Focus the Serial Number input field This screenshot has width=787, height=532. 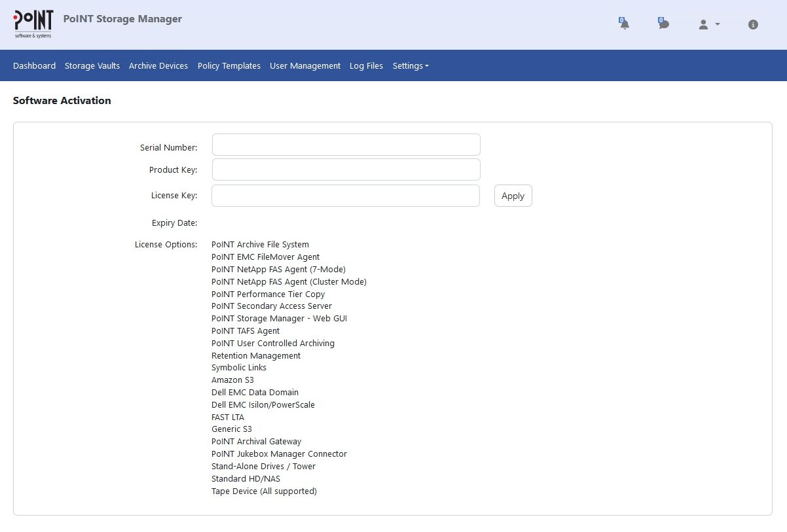[346, 145]
